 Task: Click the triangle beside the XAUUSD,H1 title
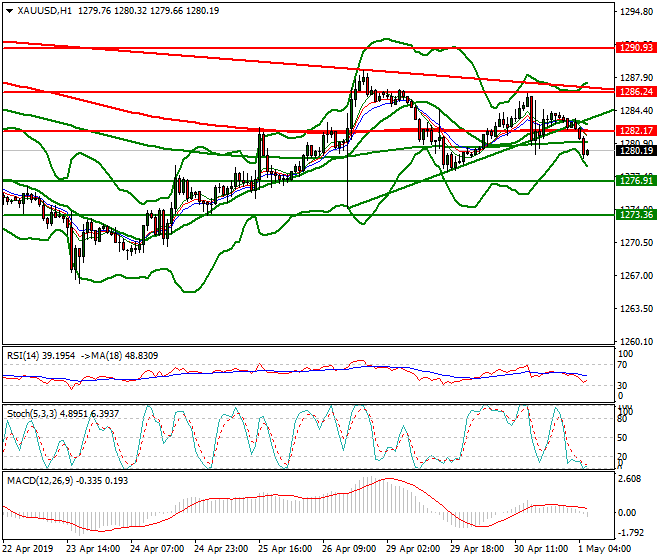tap(9, 11)
